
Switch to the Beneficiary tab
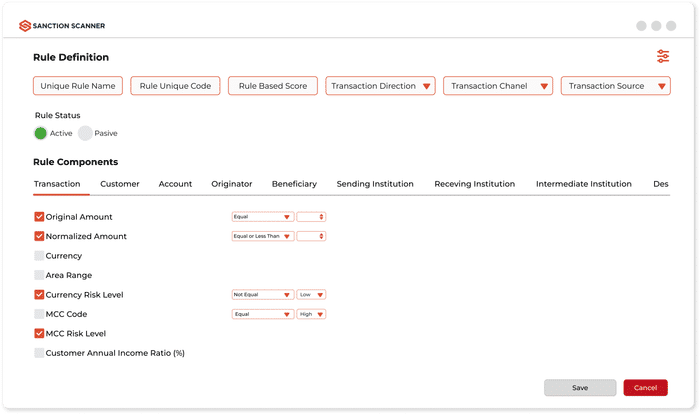coord(294,184)
